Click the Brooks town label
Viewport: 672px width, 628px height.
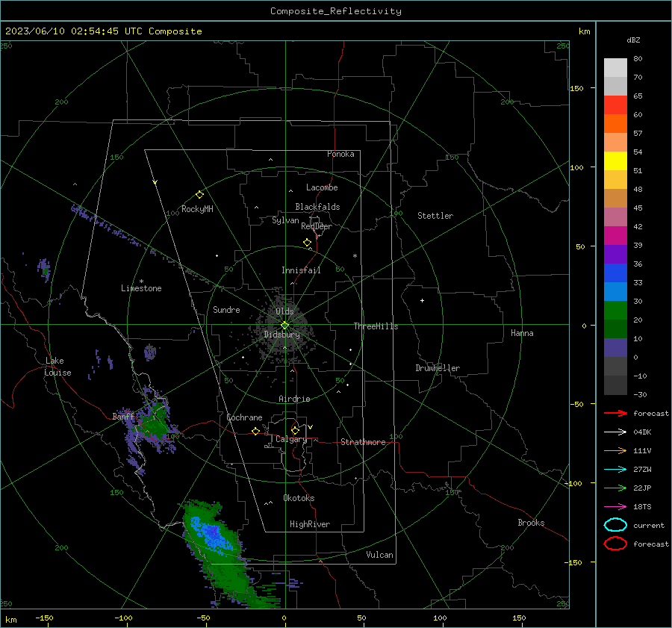(531, 523)
